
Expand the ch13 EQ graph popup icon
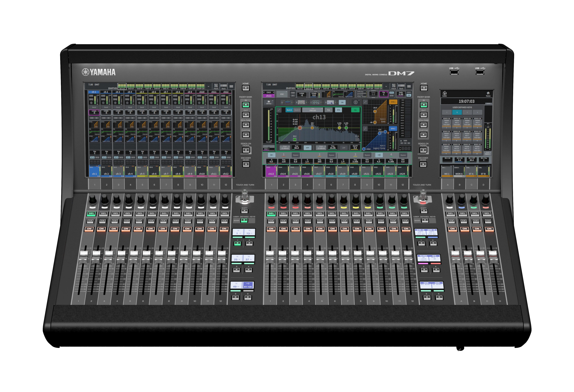pyautogui.click(x=279, y=110)
